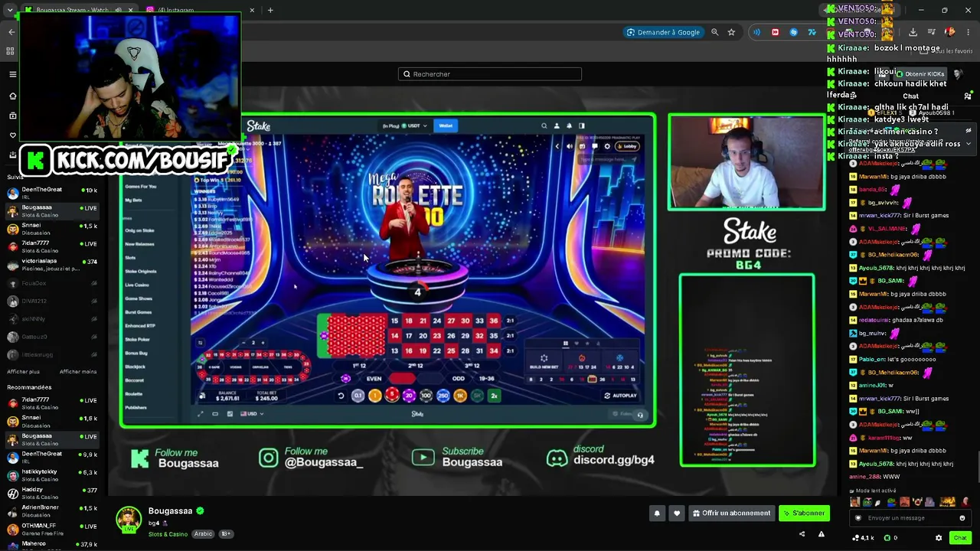Viewport: 980px width, 551px height.
Task: Click the Obtenir KICKs button
Action: point(920,74)
